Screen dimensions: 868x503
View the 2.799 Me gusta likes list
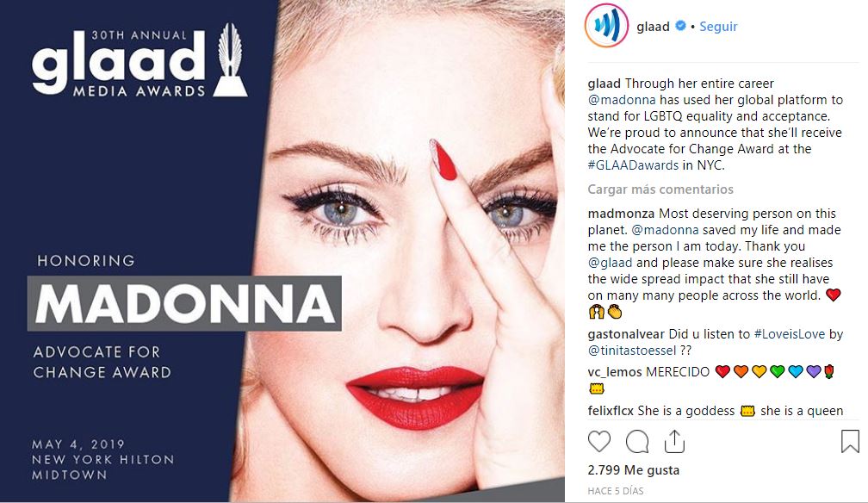coord(633,469)
